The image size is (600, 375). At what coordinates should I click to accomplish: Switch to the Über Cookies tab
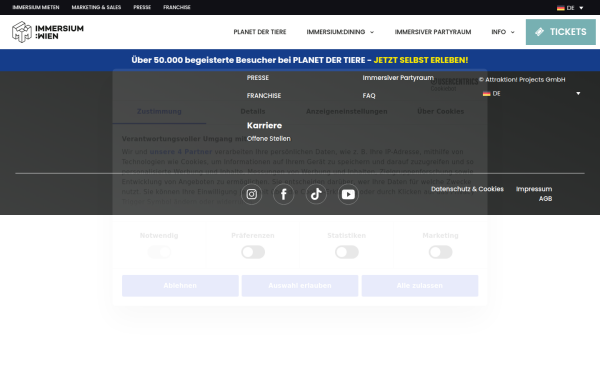[x=440, y=111]
